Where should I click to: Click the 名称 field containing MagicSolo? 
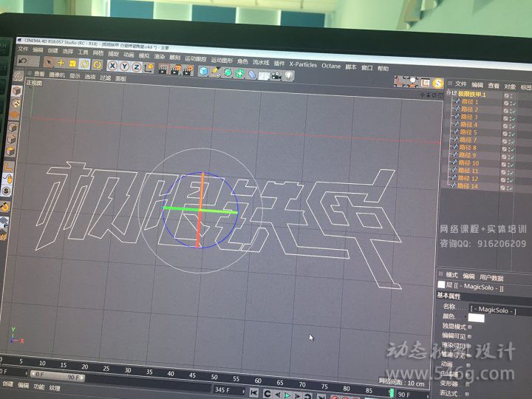(501, 310)
